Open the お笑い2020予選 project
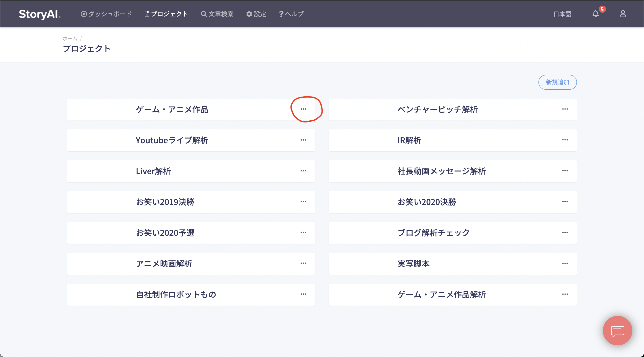 pos(165,233)
